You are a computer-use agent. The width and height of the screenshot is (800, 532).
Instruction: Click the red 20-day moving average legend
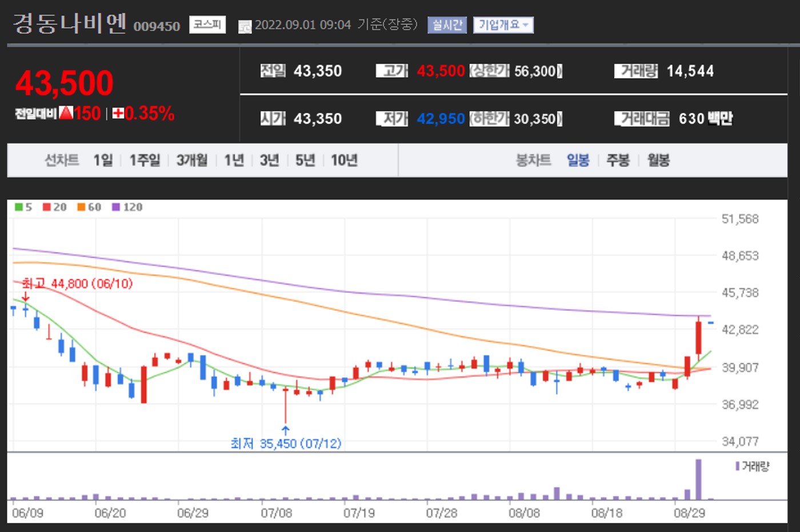click(x=55, y=207)
